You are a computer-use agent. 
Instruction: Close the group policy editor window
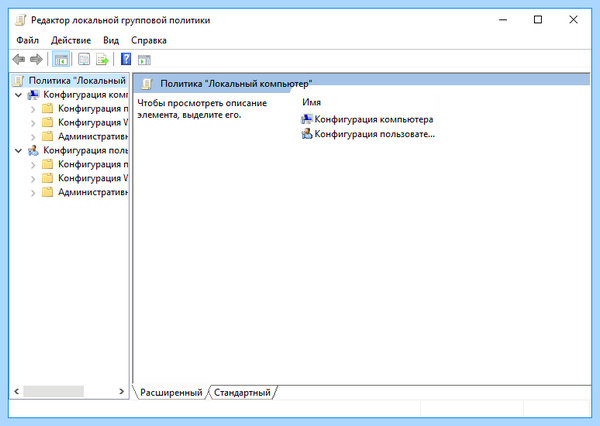tap(573, 20)
